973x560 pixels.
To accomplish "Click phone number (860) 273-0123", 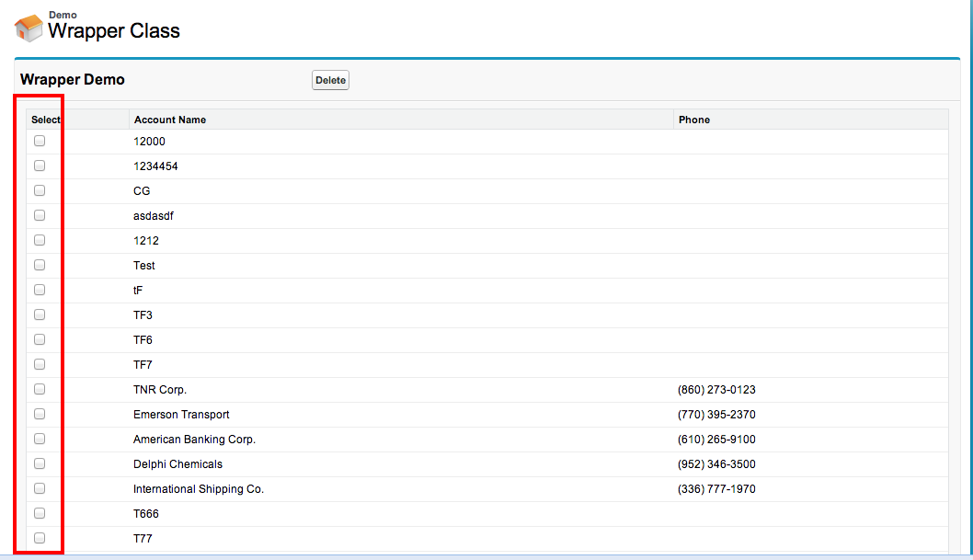I will tap(716, 390).
